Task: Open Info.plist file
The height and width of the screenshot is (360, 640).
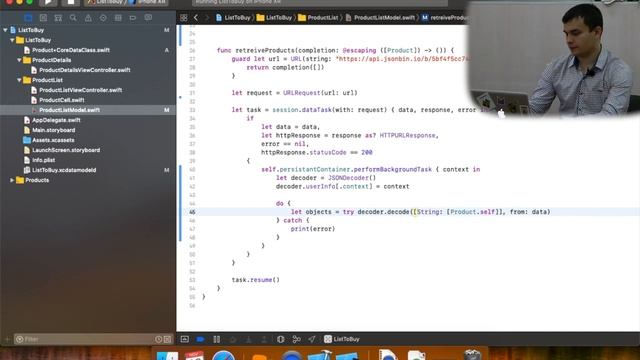Action: tap(43, 160)
